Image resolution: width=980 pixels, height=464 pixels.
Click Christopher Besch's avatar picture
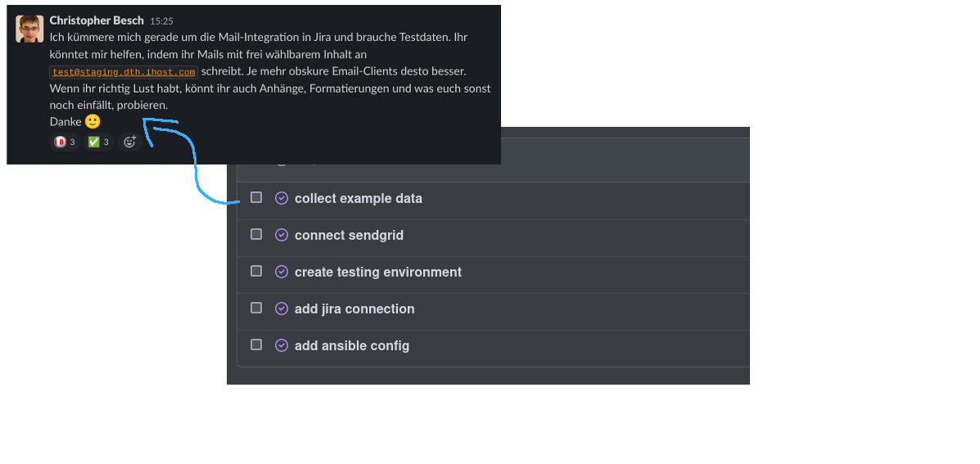click(29, 29)
